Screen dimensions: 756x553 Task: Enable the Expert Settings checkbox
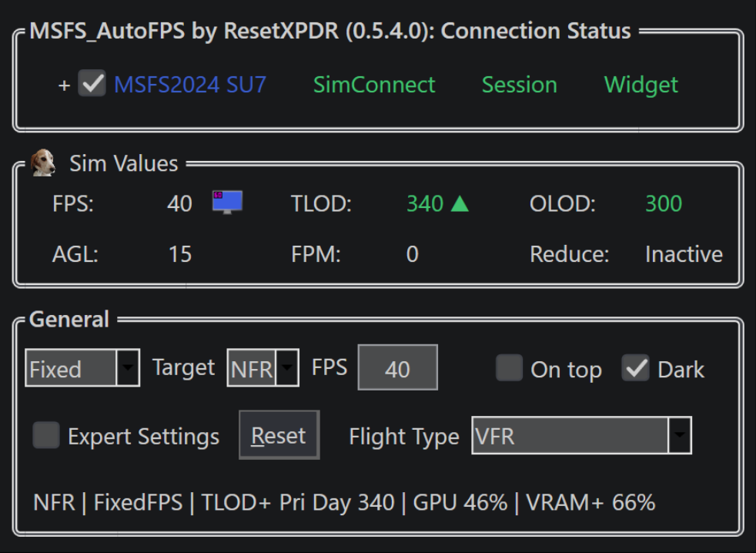pos(46,435)
